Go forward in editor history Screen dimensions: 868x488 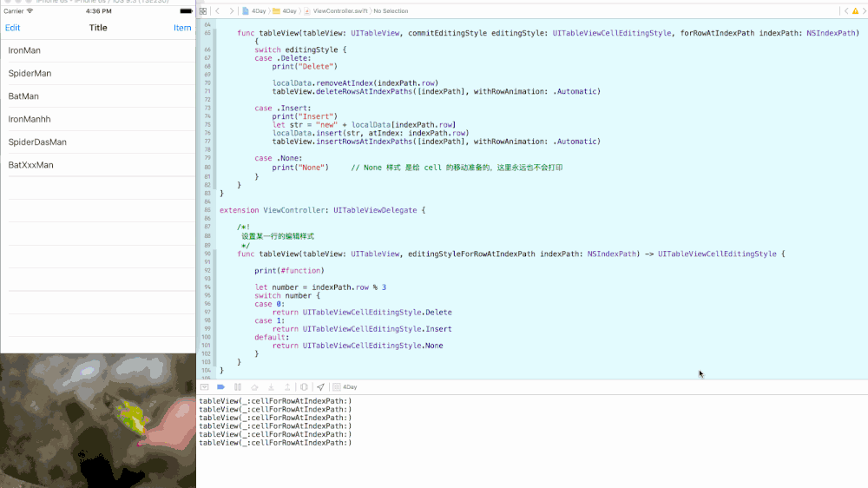pos(232,11)
